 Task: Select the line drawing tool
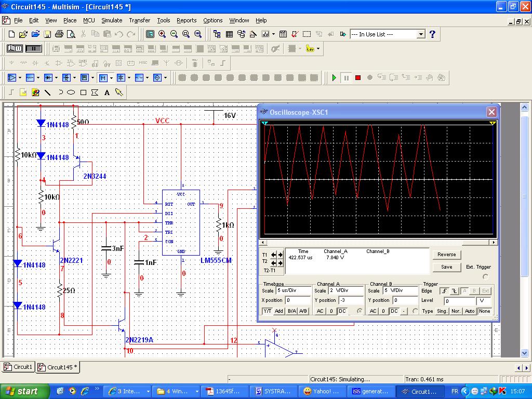(48, 92)
